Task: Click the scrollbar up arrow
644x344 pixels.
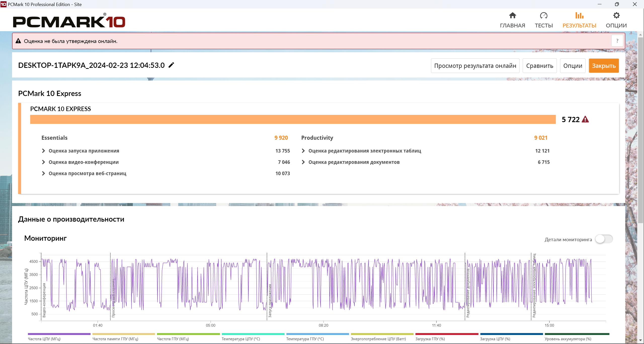Action: click(x=640, y=34)
